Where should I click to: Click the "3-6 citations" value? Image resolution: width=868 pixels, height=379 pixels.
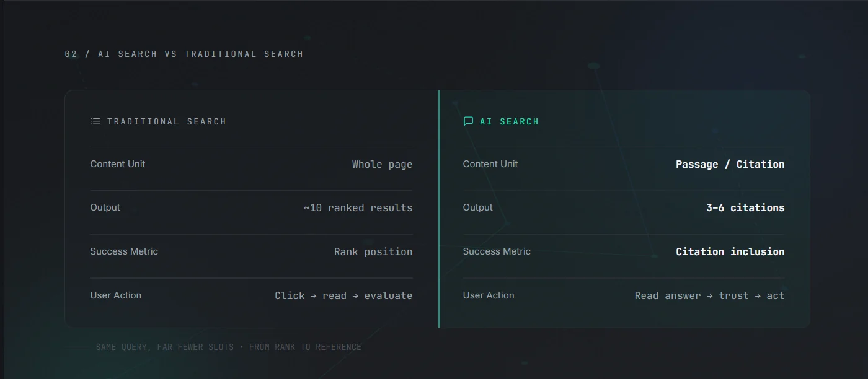coord(745,207)
